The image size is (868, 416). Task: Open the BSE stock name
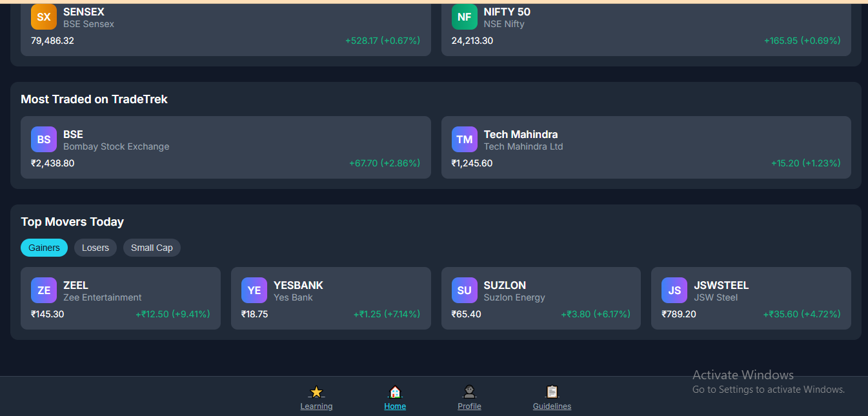pos(73,134)
